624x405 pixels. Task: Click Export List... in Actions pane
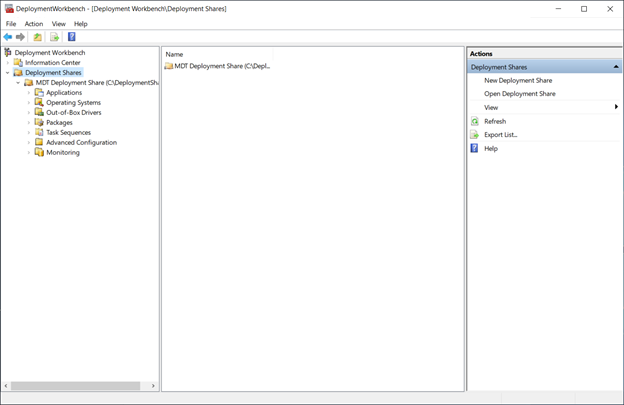pos(501,135)
